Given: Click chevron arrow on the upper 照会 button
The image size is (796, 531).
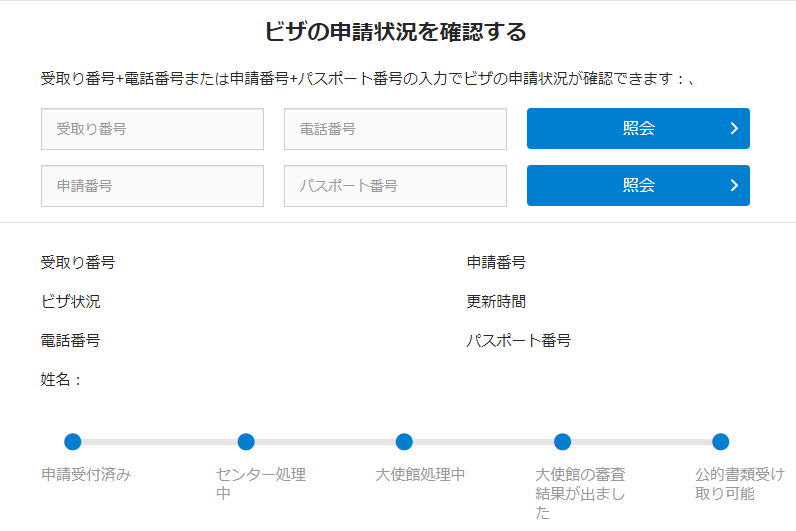Looking at the screenshot, I should pos(734,129).
